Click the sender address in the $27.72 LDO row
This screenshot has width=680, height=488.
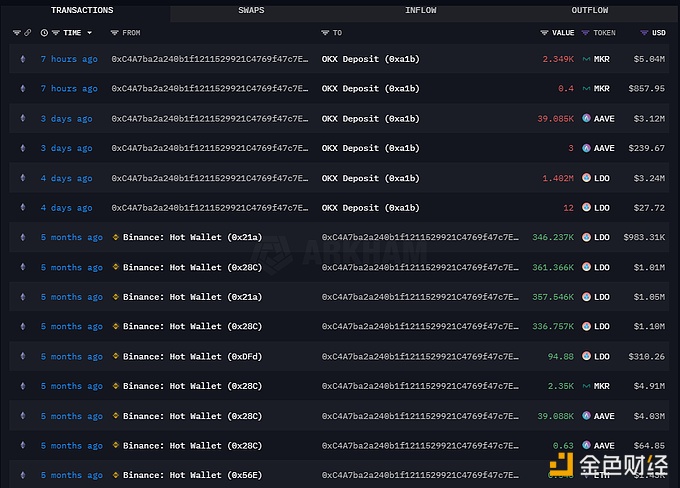tap(210, 208)
